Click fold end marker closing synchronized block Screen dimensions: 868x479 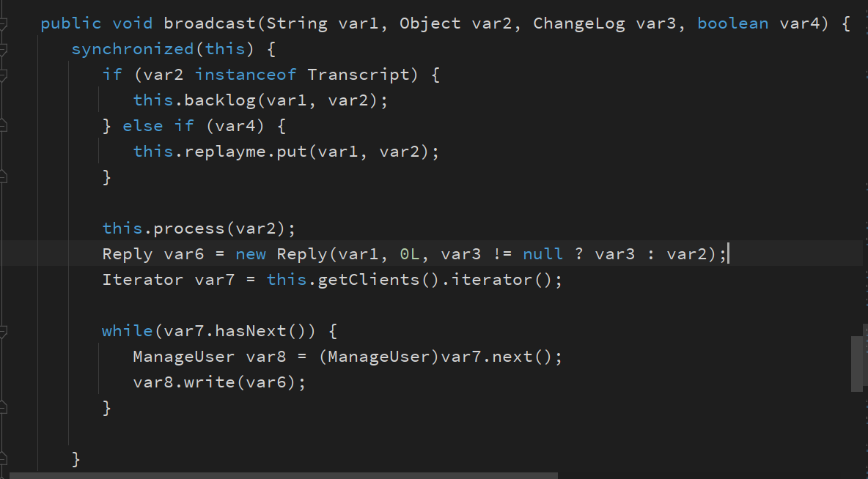3,459
